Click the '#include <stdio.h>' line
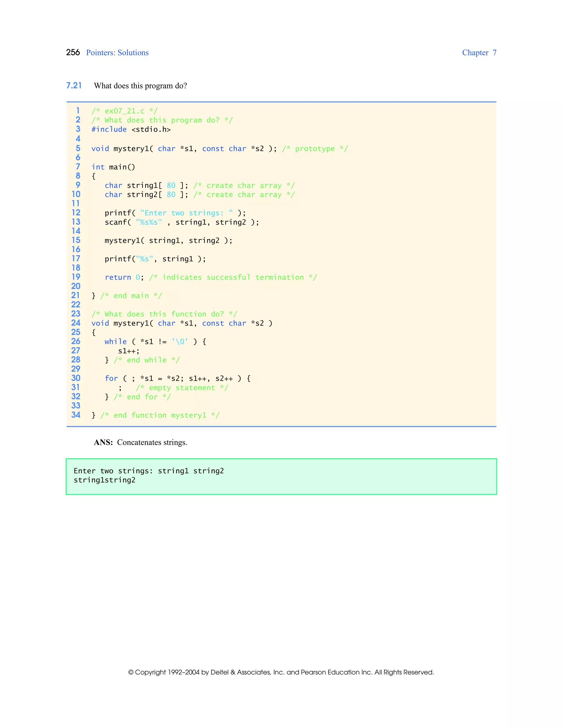 pos(131,129)
